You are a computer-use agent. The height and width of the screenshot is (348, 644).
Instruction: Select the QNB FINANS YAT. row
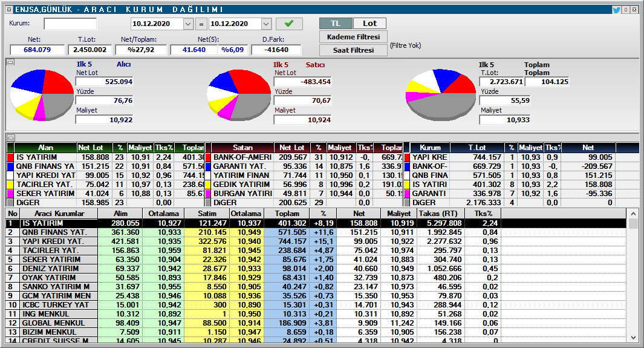click(316, 232)
